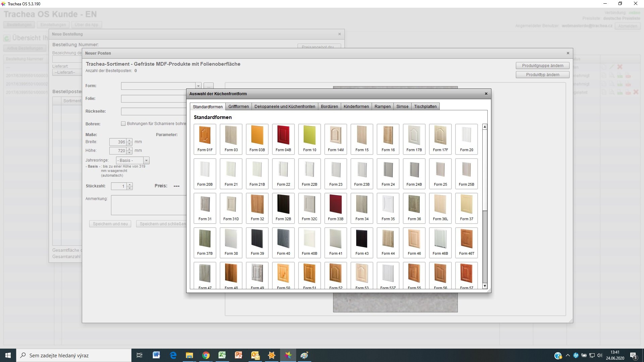Image resolution: width=644 pixels, height=362 pixels.
Task: Click Speichern und schließen button
Action: (x=161, y=224)
